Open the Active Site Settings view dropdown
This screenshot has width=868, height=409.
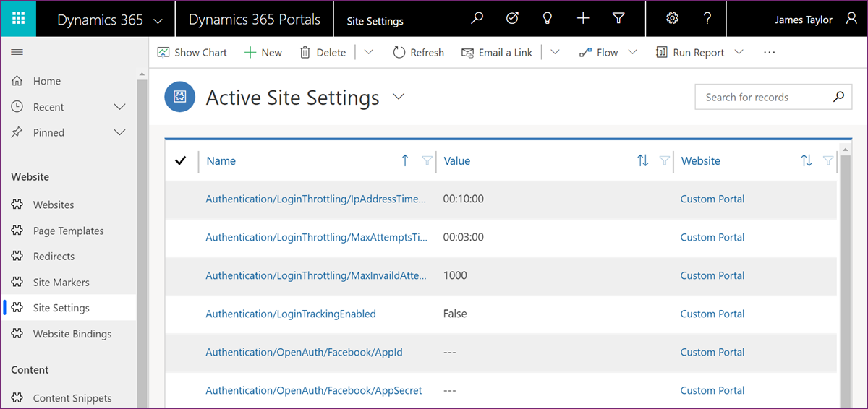[399, 97]
